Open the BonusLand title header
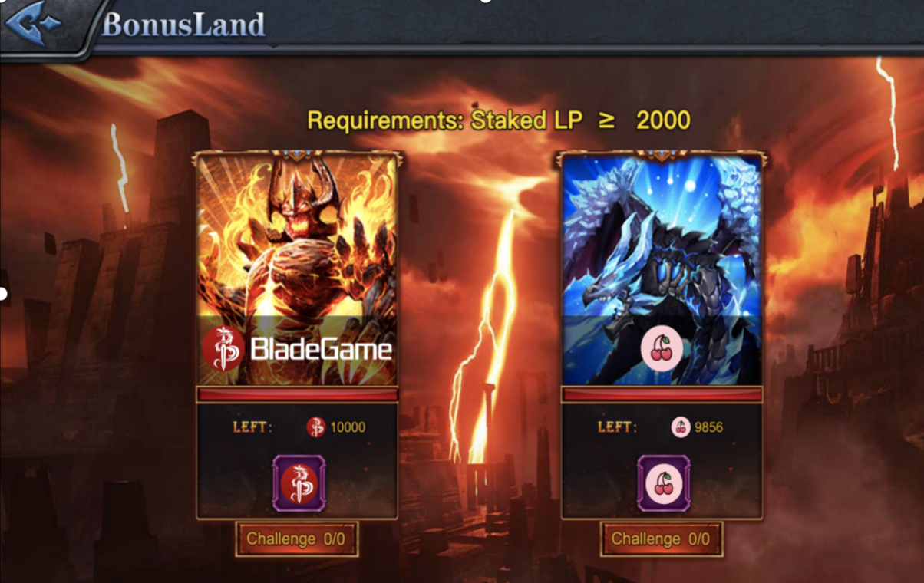 click(x=183, y=25)
